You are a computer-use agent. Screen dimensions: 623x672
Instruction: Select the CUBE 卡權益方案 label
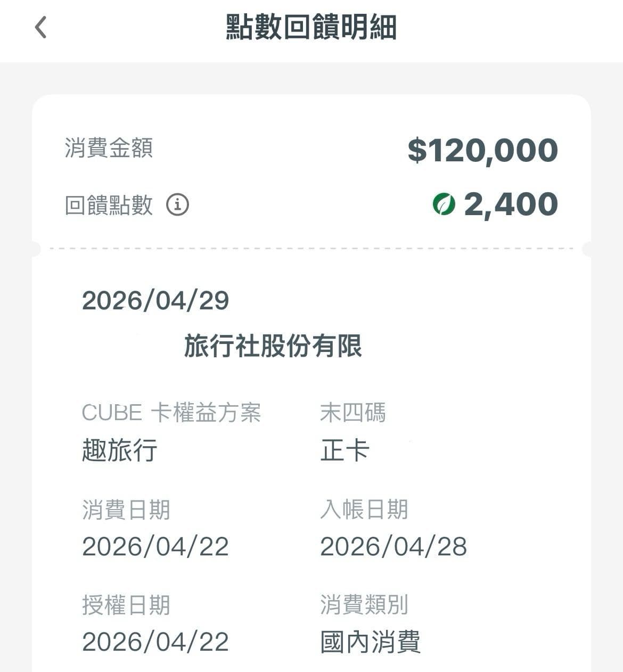point(171,413)
